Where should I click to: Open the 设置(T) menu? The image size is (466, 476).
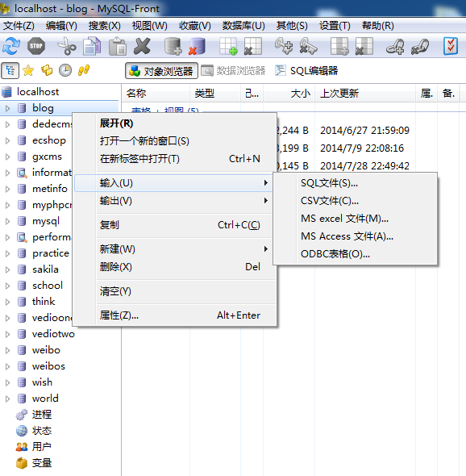click(x=335, y=26)
